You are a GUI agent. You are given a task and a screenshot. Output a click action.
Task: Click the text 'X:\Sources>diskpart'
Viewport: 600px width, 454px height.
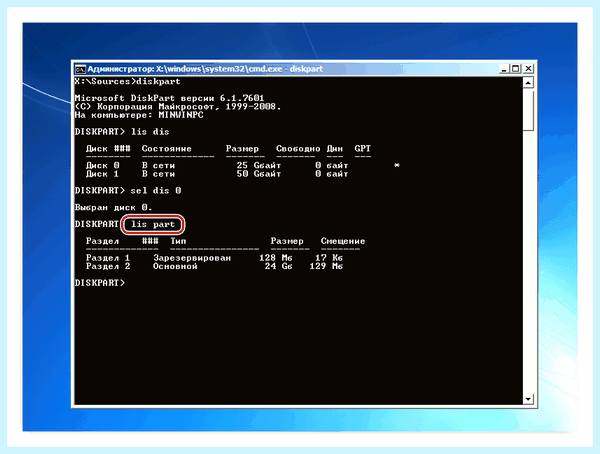(x=127, y=82)
